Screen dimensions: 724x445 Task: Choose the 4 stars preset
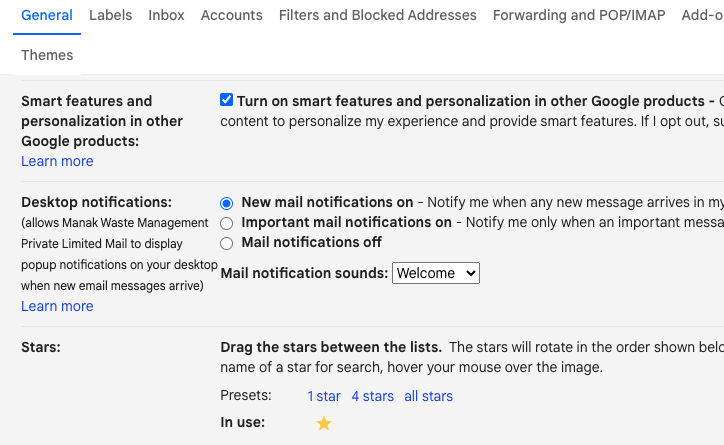click(x=373, y=396)
